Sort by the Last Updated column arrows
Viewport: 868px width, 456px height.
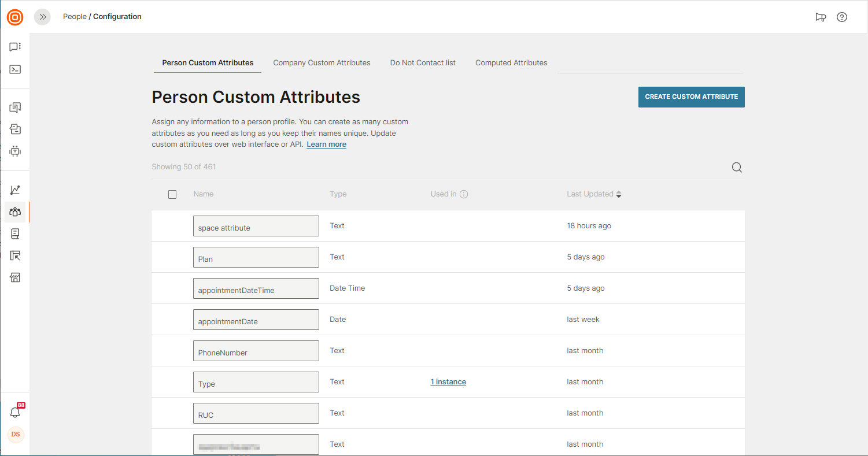[618, 194]
